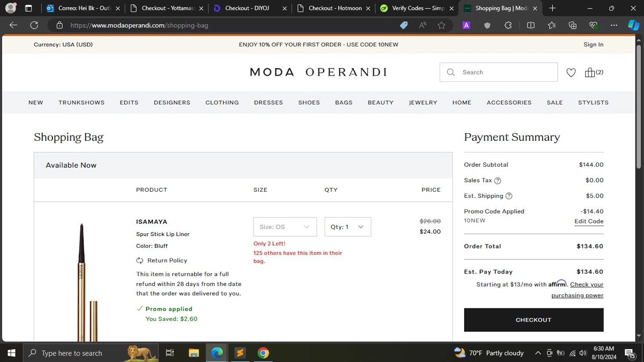Click the Windows taskbar search box
Viewport: 644px width, 362px height.
tap(91, 353)
